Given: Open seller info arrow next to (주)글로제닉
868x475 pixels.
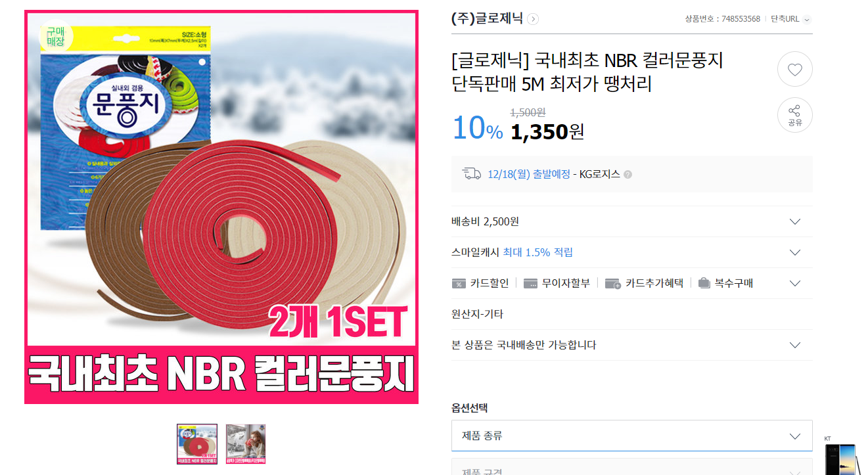Looking at the screenshot, I should point(533,19).
